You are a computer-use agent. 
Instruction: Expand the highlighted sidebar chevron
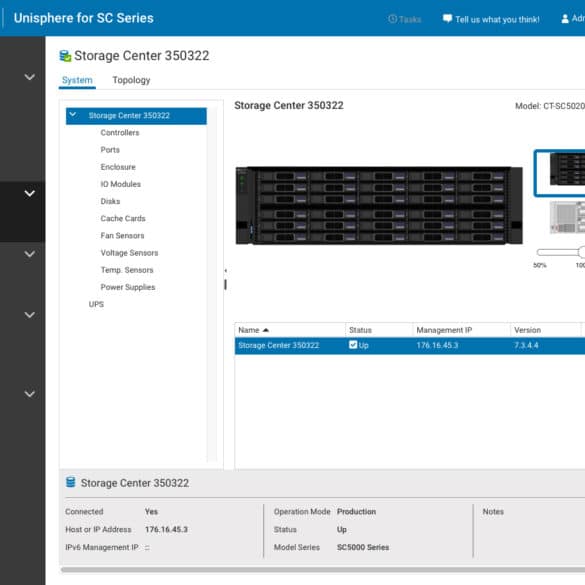[29, 193]
